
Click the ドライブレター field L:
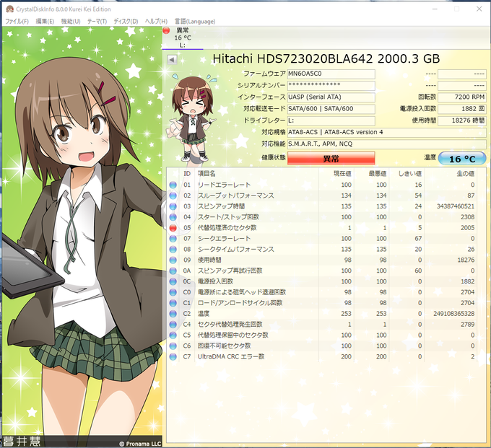pyautogui.click(x=331, y=120)
